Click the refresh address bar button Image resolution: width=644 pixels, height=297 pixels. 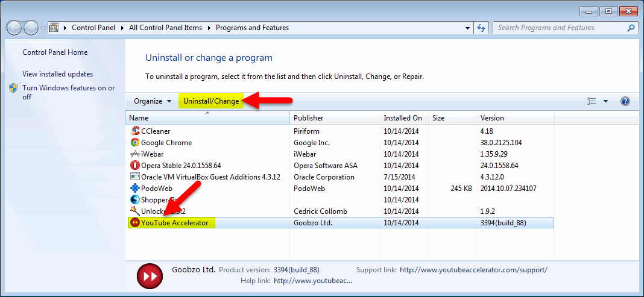pos(481,28)
